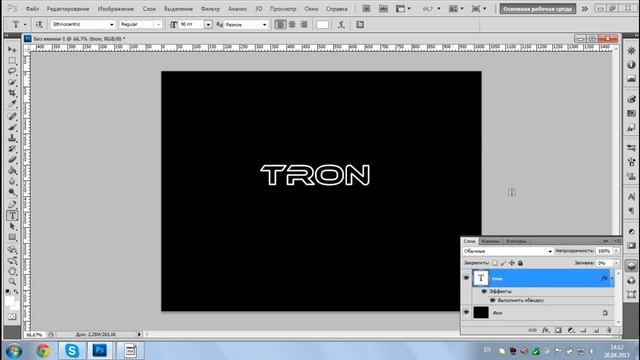Open the layer opacity slider arrow
The width and height of the screenshot is (640, 360).
pyautogui.click(x=616, y=251)
